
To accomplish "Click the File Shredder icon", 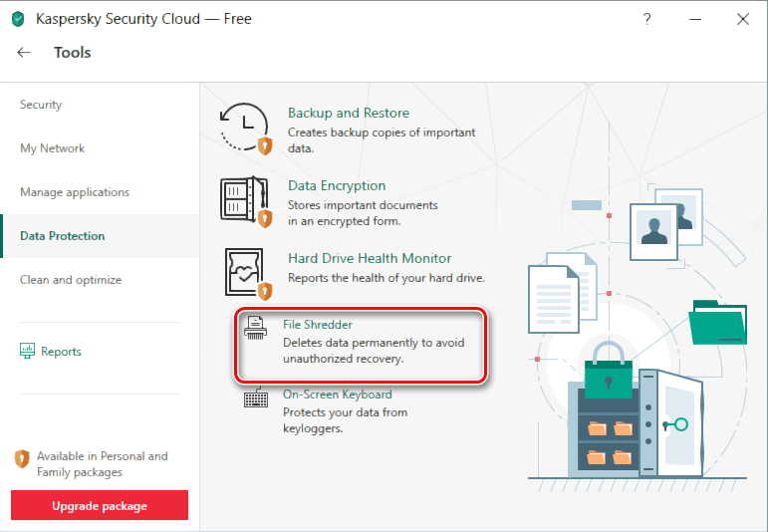I will coord(256,328).
